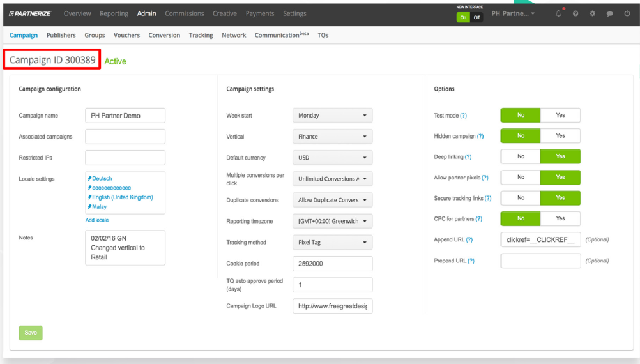Show Secure tracking links help tooltip
640x364 pixels.
[488, 199]
